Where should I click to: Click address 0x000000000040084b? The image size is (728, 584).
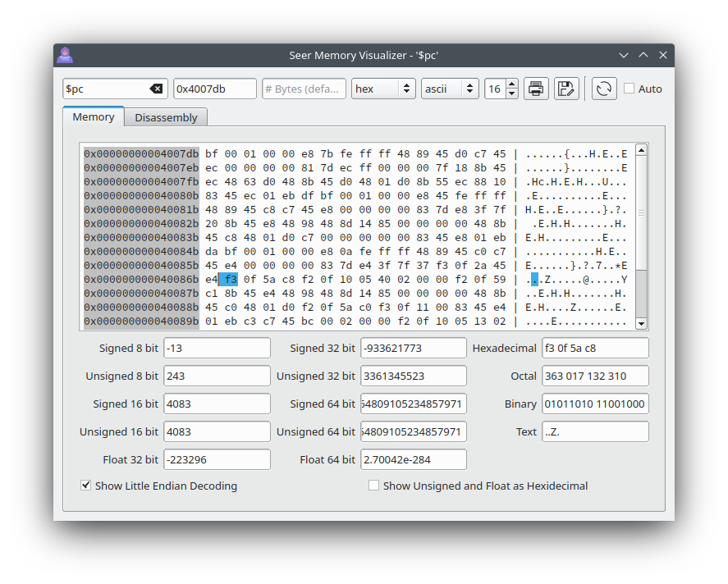point(141,251)
